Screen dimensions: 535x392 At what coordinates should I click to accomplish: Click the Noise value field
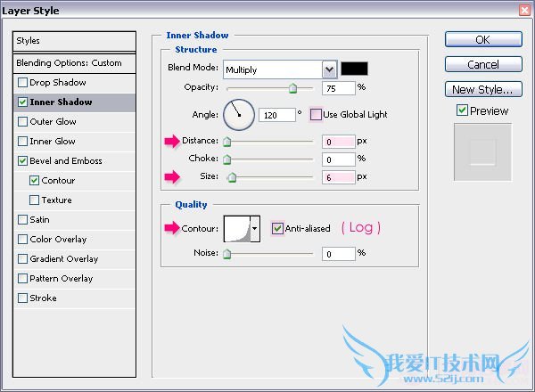pos(339,254)
